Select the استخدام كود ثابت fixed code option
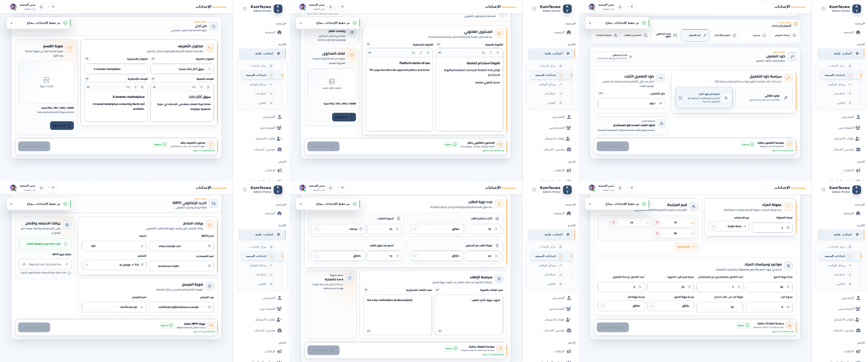This screenshot has height=362, width=868. coord(704,98)
